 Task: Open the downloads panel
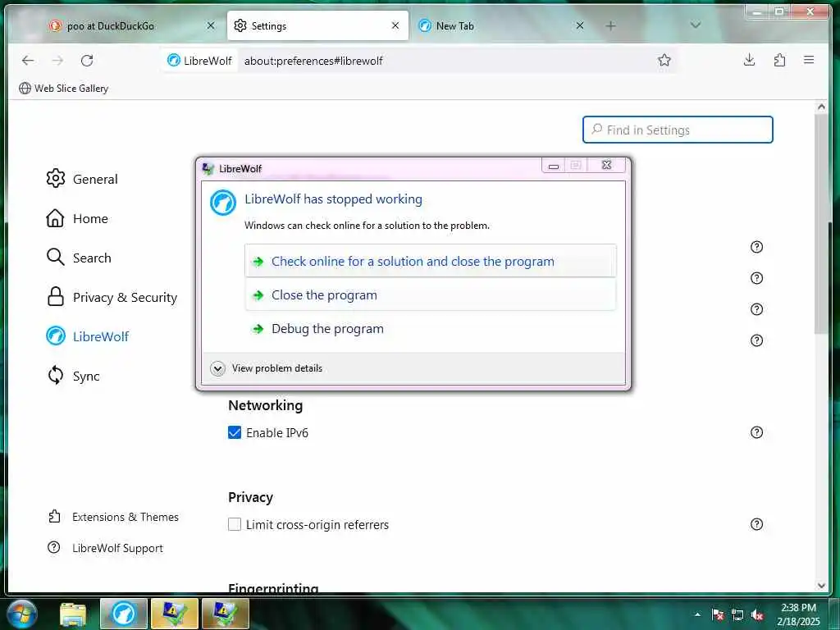coord(749,60)
